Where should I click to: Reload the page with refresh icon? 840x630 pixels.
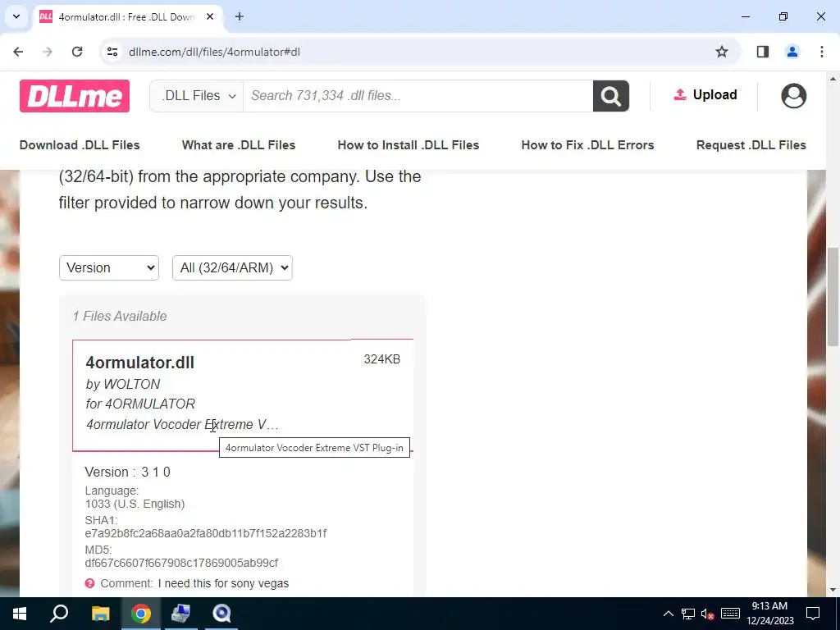pos(77,52)
